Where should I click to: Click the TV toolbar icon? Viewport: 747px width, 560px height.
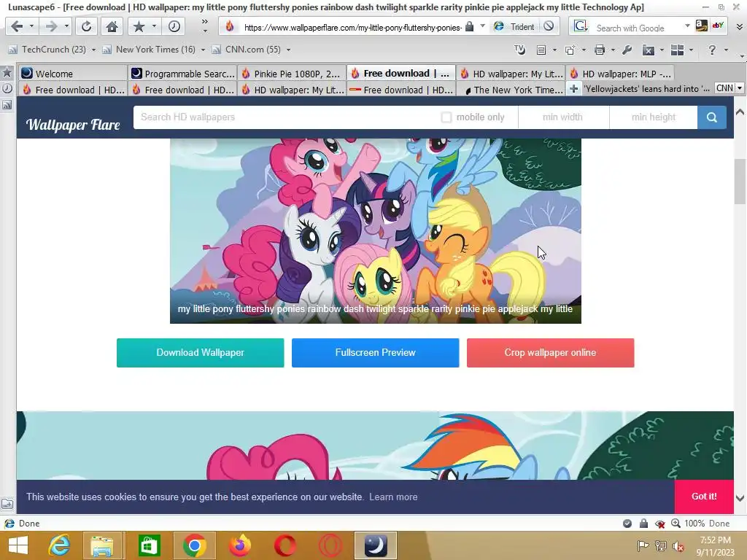pos(519,50)
